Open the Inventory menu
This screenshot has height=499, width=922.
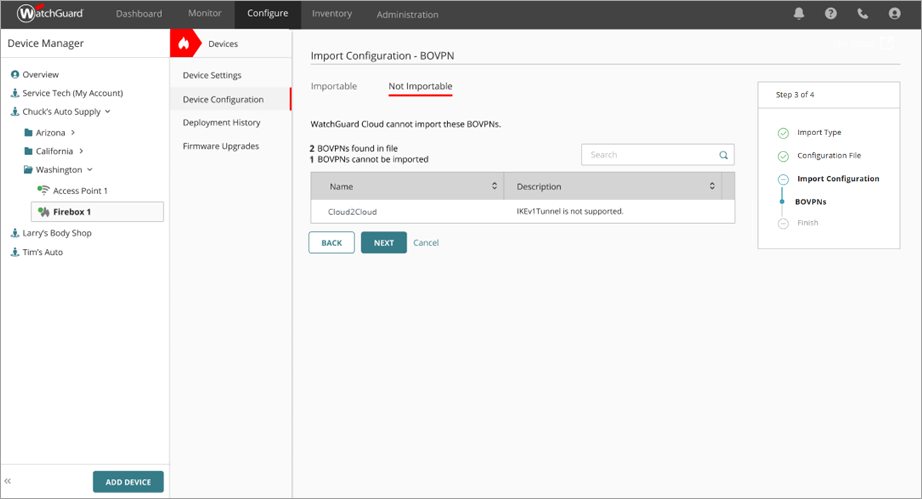[332, 14]
